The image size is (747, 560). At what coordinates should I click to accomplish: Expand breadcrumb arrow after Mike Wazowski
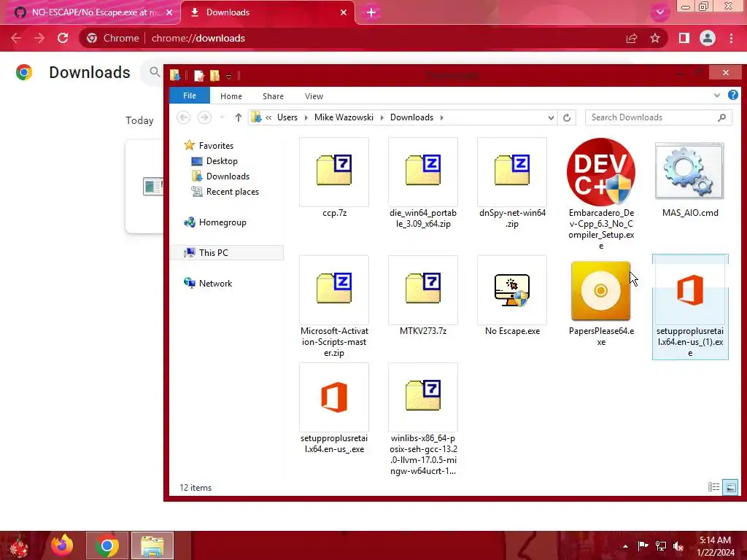tap(382, 117)
